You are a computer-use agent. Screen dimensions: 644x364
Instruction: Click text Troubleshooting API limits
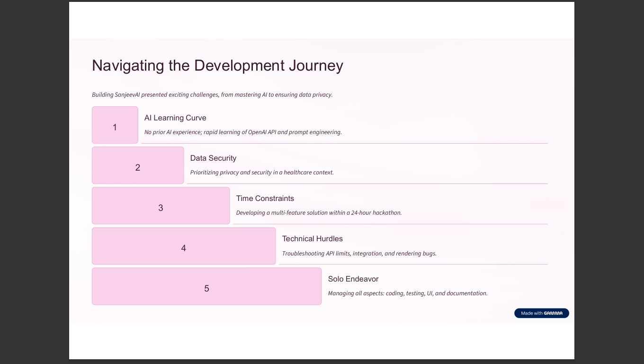359,254
